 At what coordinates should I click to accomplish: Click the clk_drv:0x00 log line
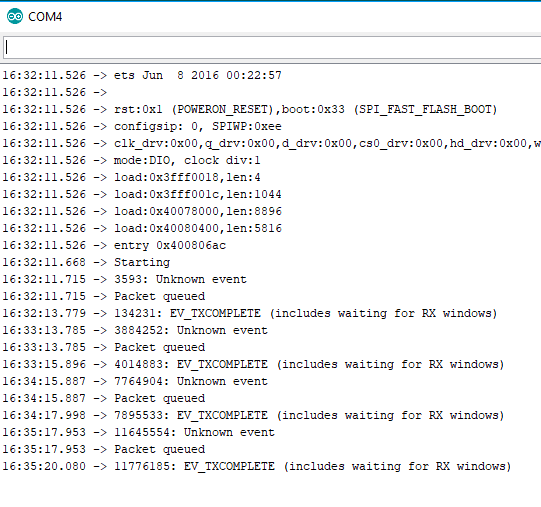(x=272, y=143)
